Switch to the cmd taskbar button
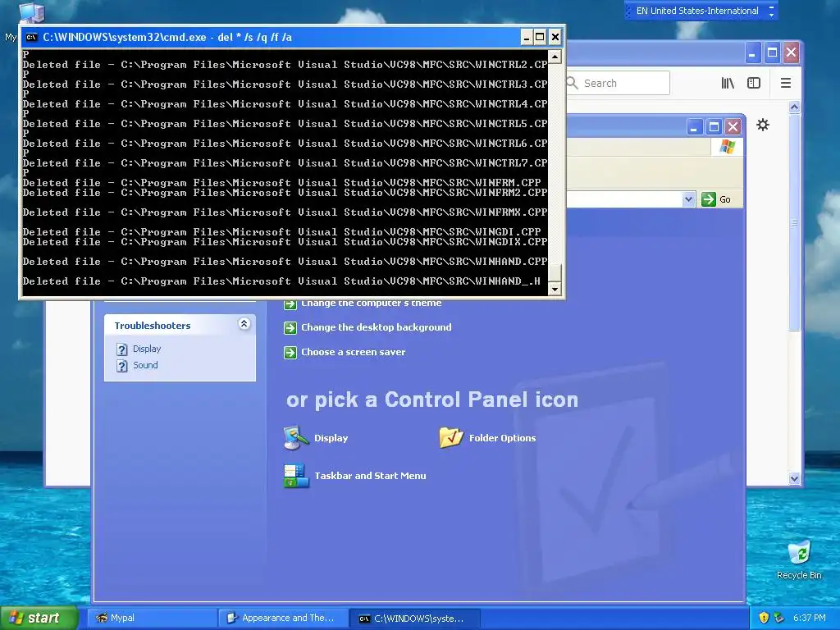The width and height of the screenshot is (840, 630). click(414, 619)
